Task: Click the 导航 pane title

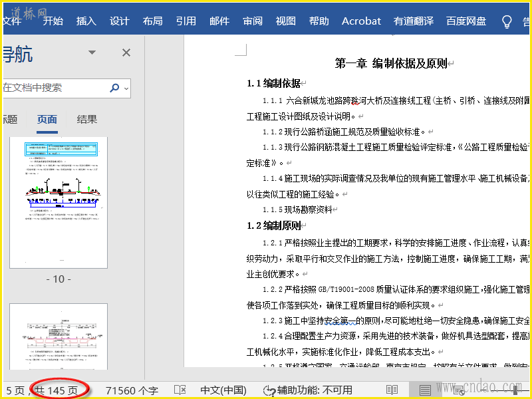Action: click(x=18, y=55)
